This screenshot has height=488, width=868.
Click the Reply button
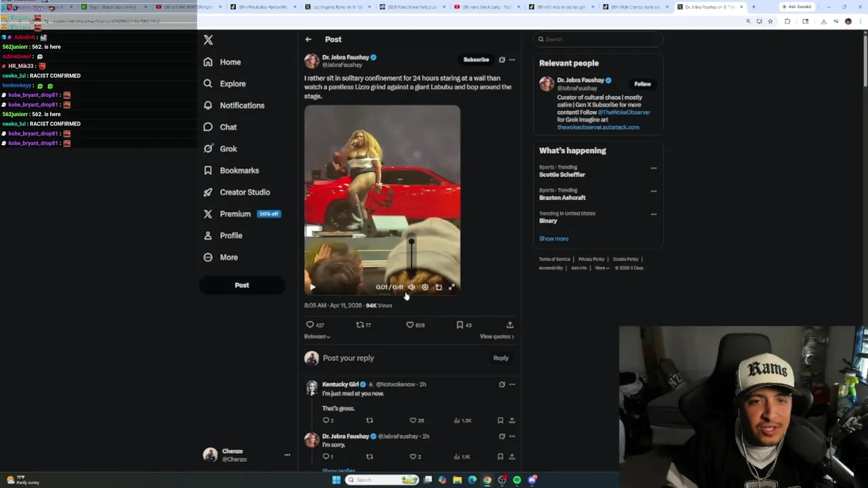500,358
